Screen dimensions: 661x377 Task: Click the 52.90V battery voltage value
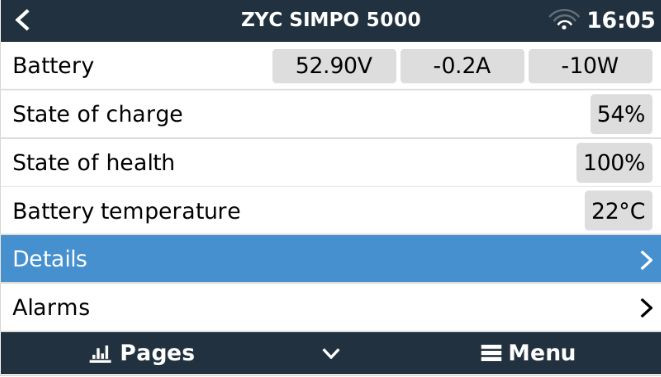334,66
